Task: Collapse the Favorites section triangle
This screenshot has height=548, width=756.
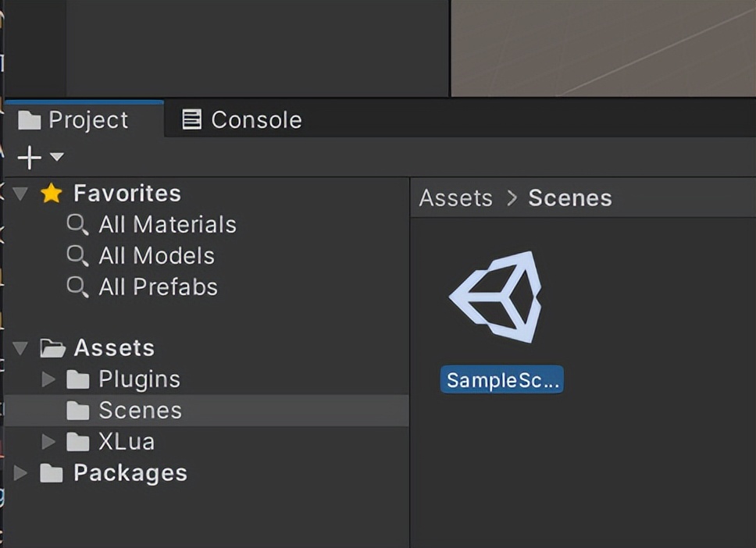Action: point(20,194)
